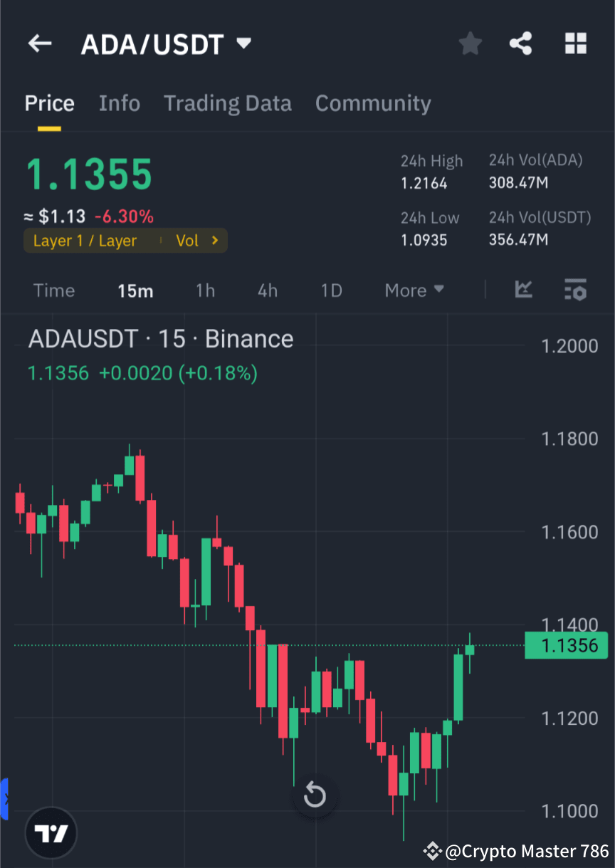Select the line chart indicator icon
The height and width of the screenshot is (868, 615).
[x=524, y=290]
